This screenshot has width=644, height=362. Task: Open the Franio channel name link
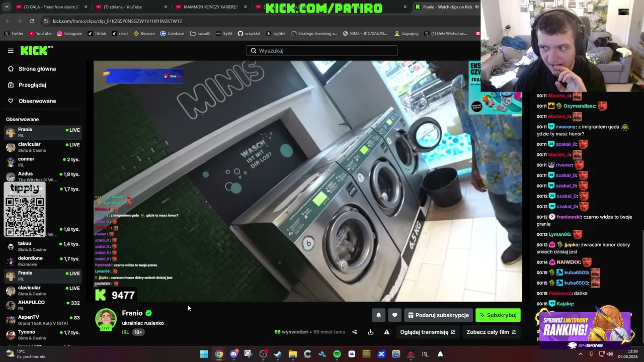click(x=132, y=313)
